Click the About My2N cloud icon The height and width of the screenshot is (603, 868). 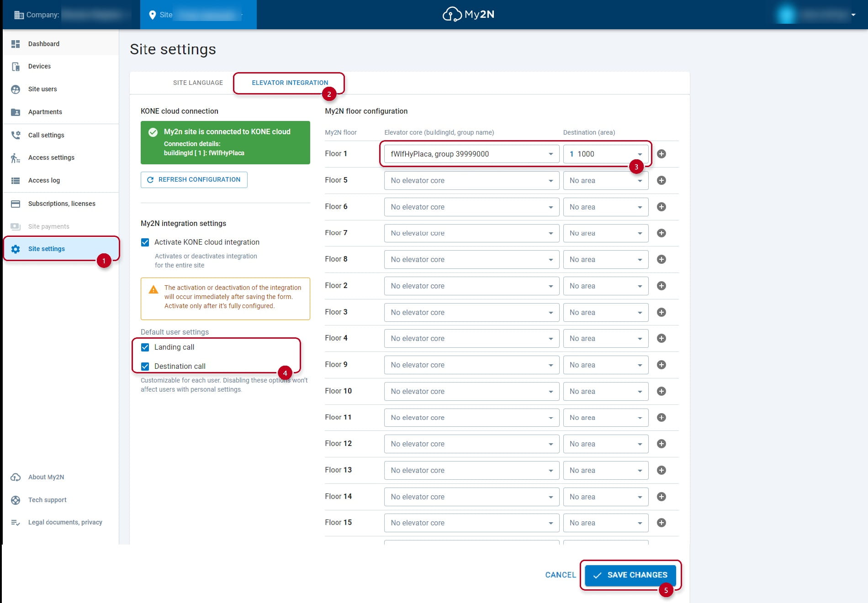(16, 477)
